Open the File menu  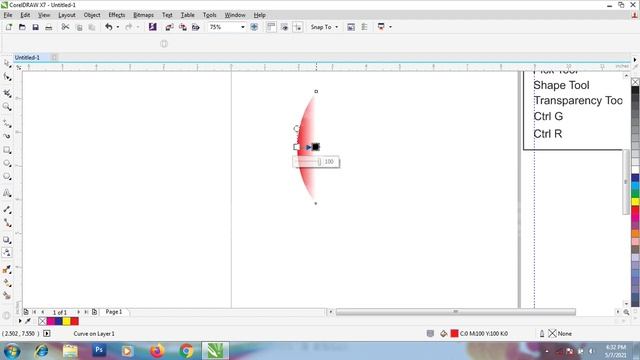[8, 15]
